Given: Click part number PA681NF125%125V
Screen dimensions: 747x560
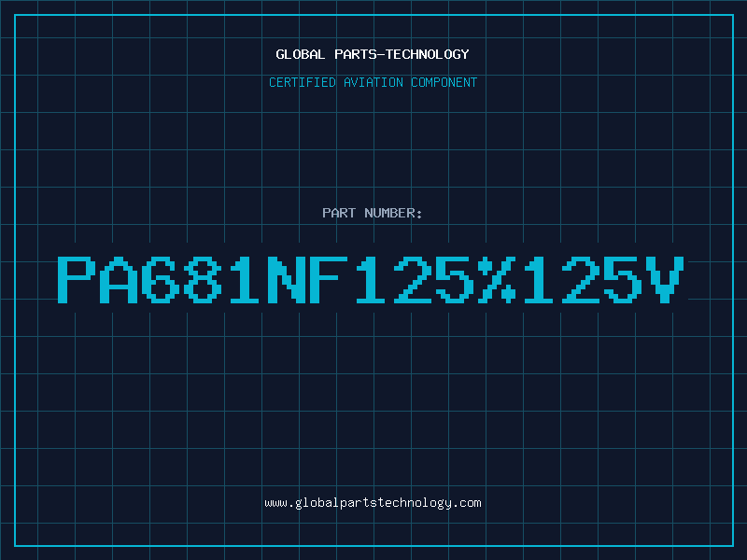Looking at the screenshot, I should [371, 280].
